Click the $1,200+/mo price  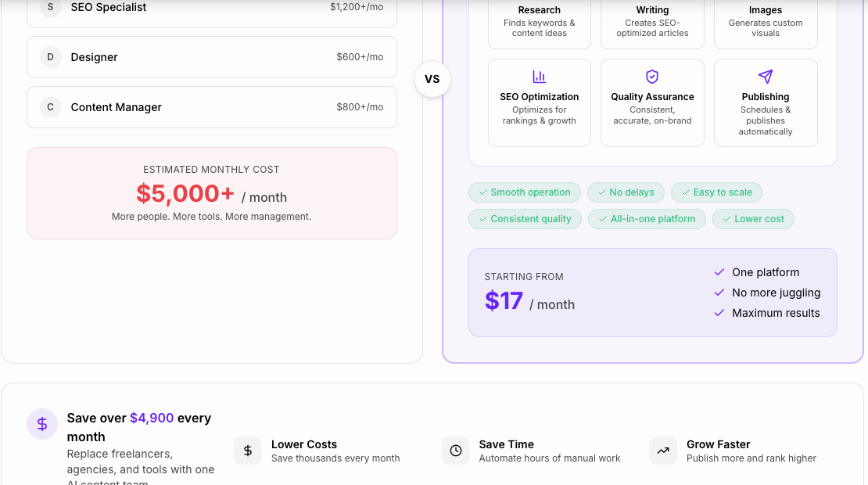[357, 7]
